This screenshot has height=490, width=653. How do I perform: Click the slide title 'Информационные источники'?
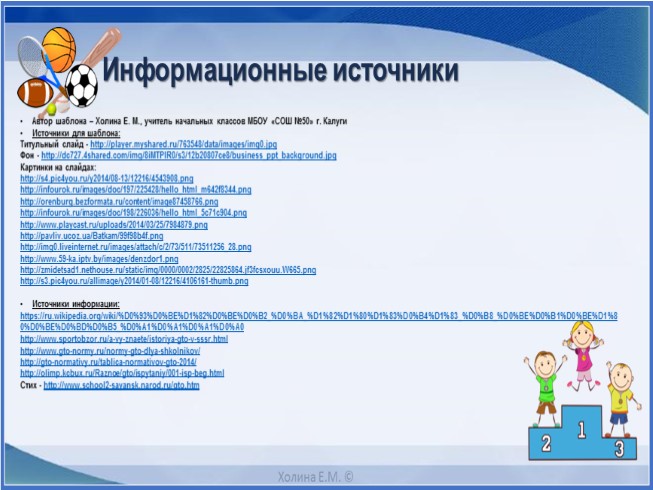coord(282,72)
